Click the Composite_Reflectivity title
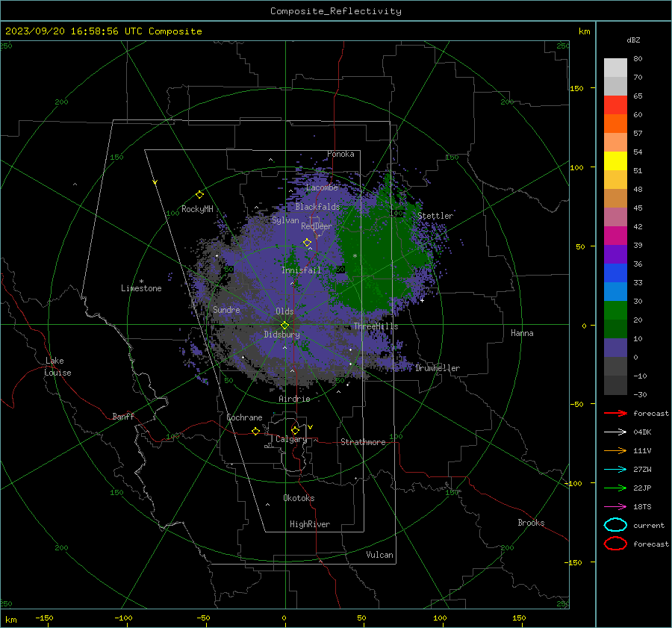This screenshot has height=628, width=672. 336,11
